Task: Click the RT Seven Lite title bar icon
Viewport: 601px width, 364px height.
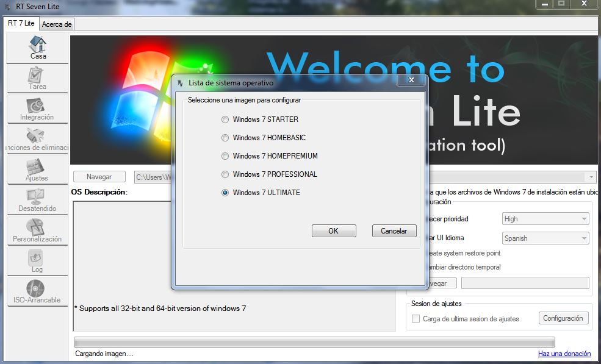Action: [x=7, y=7]
